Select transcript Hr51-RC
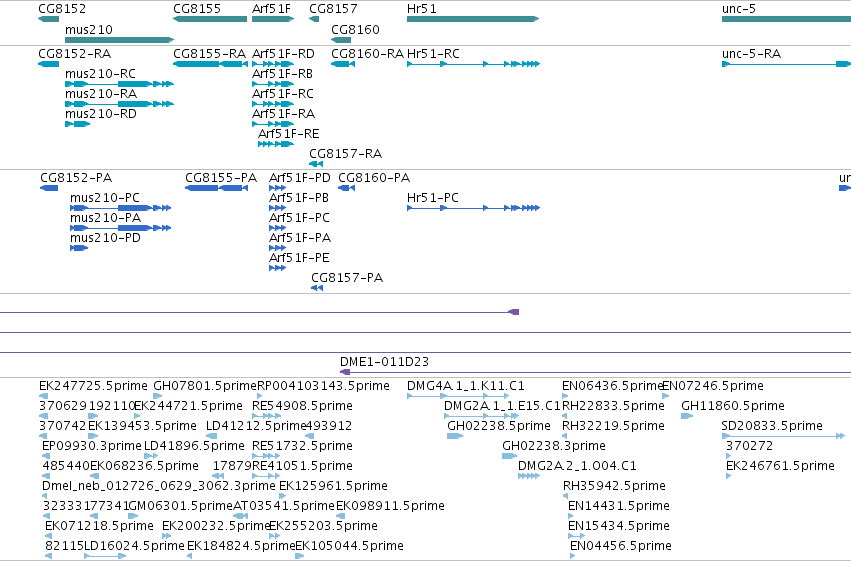The image size is (851, 561). [433, 54]
